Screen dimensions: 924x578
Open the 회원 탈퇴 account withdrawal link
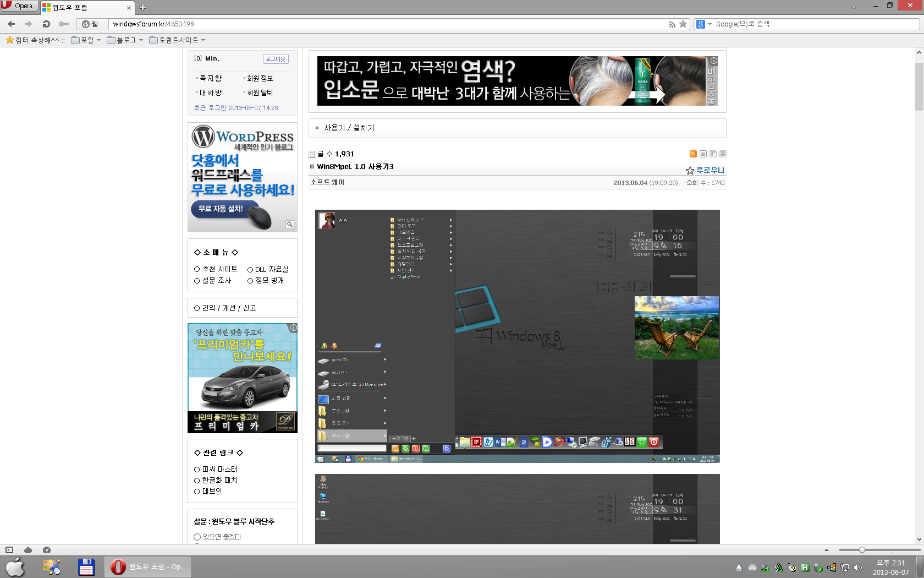260,92
